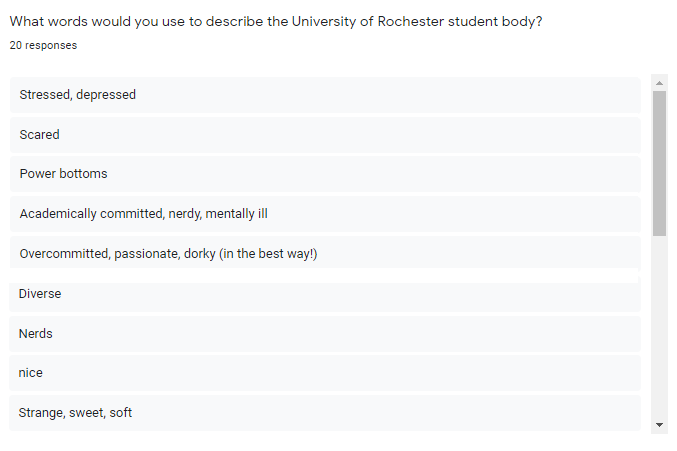Viewport: 677px width, 451px height.
Task: Click the University of Rochester question title
Action: tap(275, 23)
